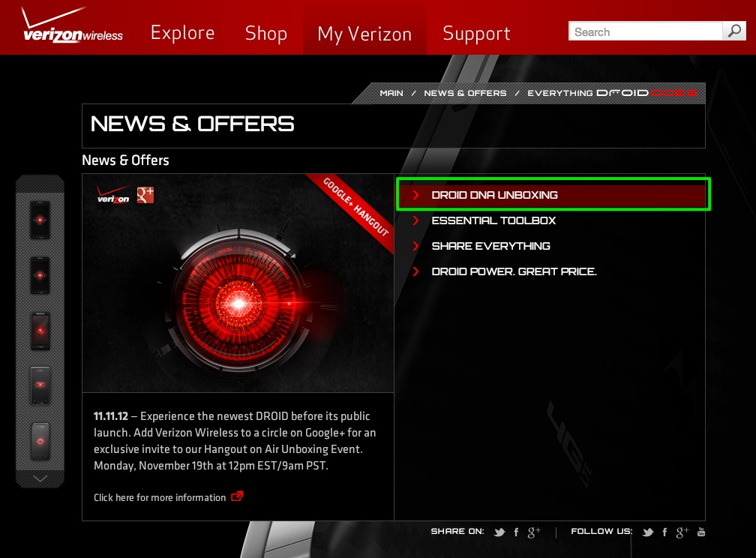Expand phone carousel with down chevron
Viewport: 756px width, 558px height.
[x=40, y=478]
